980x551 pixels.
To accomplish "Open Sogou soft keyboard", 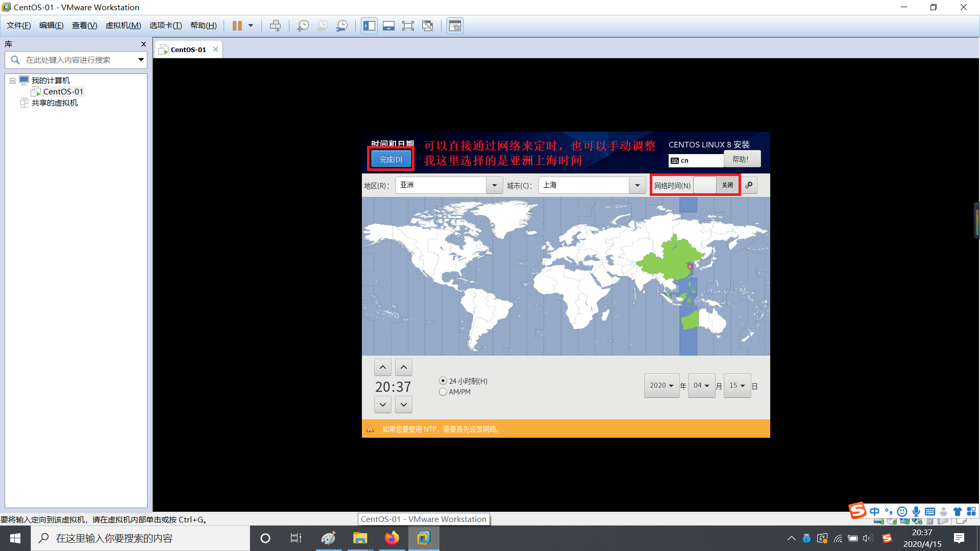I will coord(930,511).
